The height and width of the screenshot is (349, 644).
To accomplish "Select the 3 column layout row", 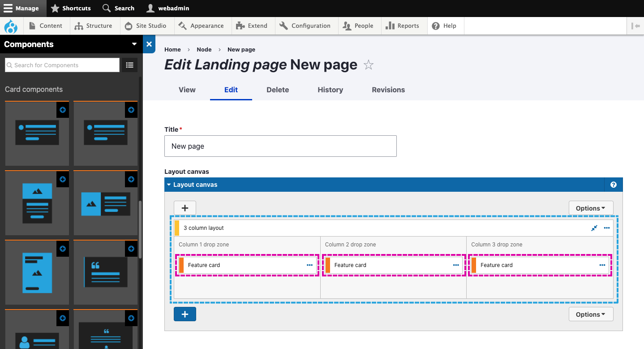I will pyautogui.click(x=393, y=228).
